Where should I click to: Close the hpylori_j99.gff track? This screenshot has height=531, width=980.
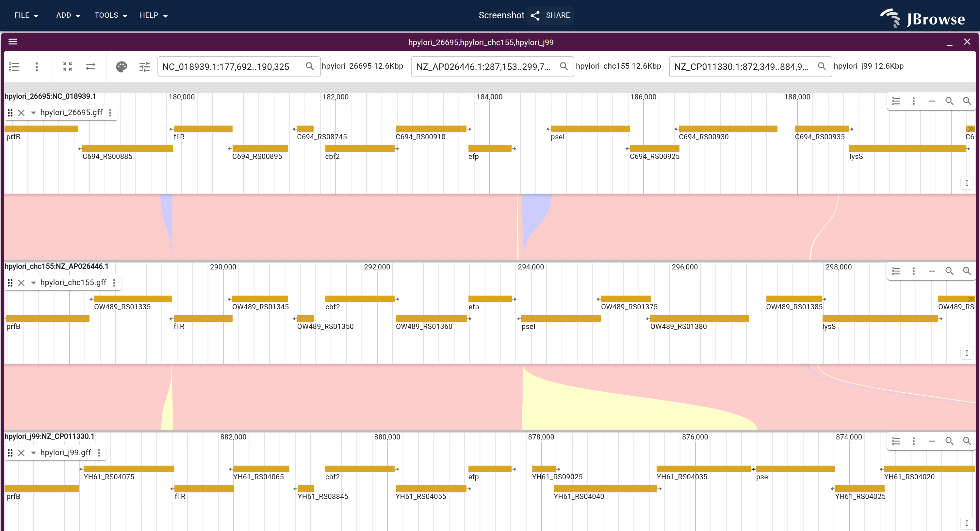click(21, 453)
